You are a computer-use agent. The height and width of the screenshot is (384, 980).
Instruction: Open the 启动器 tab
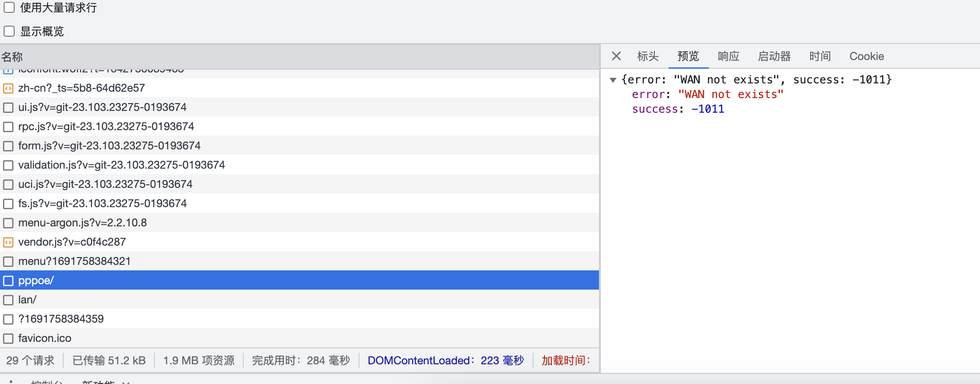(x=774, y=56)
